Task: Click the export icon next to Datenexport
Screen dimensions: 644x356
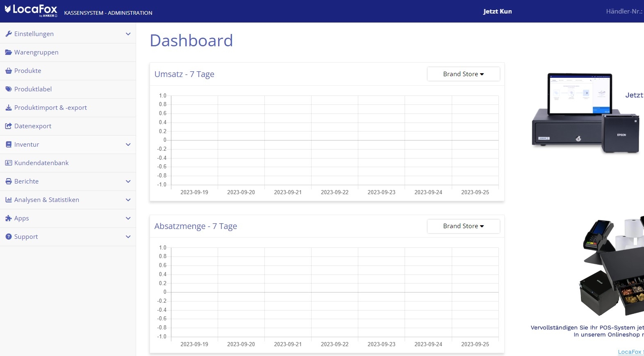Action: pyautogui.click(x=8, y=126)
